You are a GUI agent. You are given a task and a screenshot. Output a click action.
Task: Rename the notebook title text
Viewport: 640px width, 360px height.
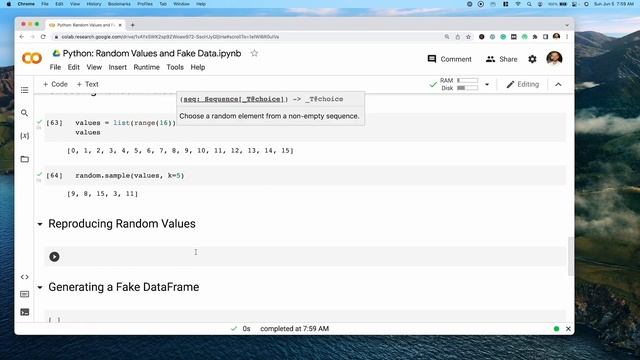click(x=152, y=53)
